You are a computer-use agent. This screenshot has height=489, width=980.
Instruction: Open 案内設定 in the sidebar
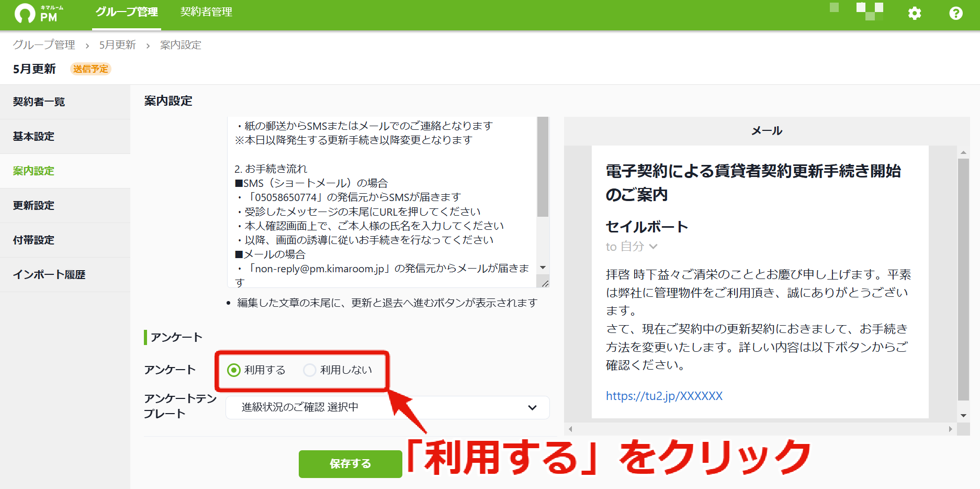tap(65, 171)
